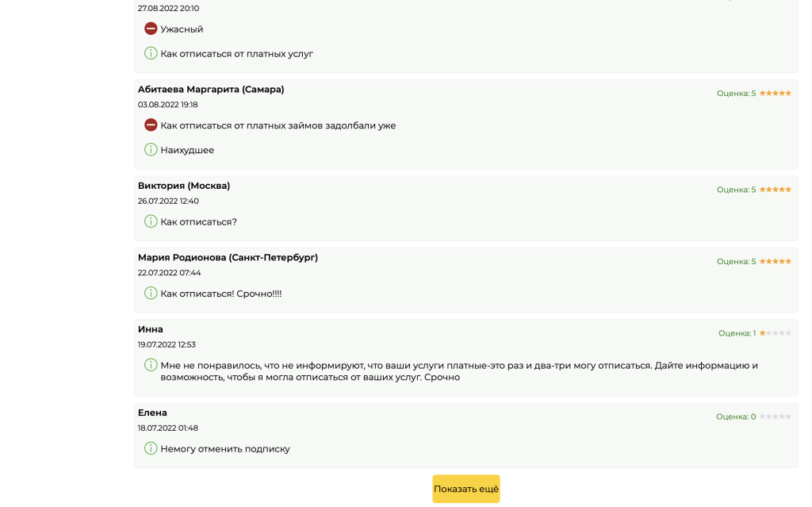Click reviewer name Инна
This screenshot has height=507, width=812.
[151, 329]
